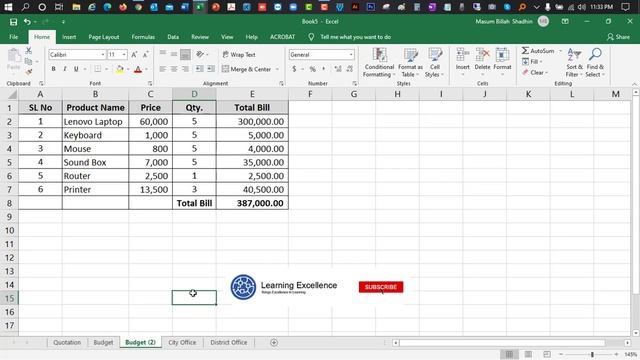Switch to the Formulas ribbon tab
The image size is (640, 360).
tap(143, 37)
